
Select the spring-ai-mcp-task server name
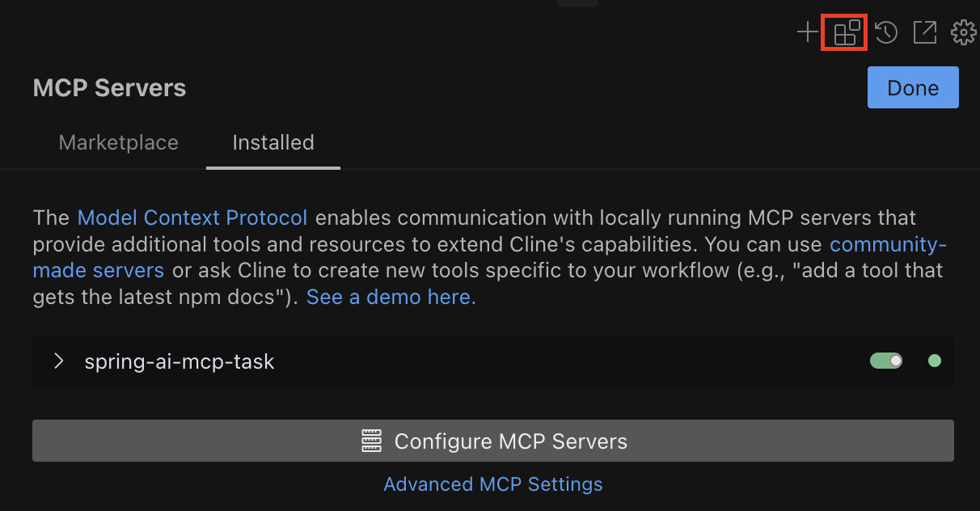[180, 361]
